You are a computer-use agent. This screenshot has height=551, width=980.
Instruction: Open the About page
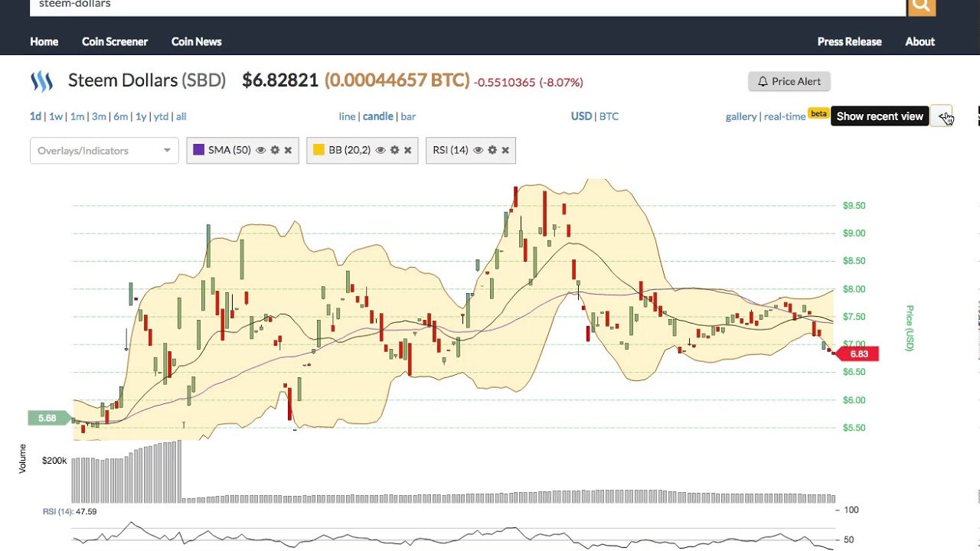tap(920, 41)
